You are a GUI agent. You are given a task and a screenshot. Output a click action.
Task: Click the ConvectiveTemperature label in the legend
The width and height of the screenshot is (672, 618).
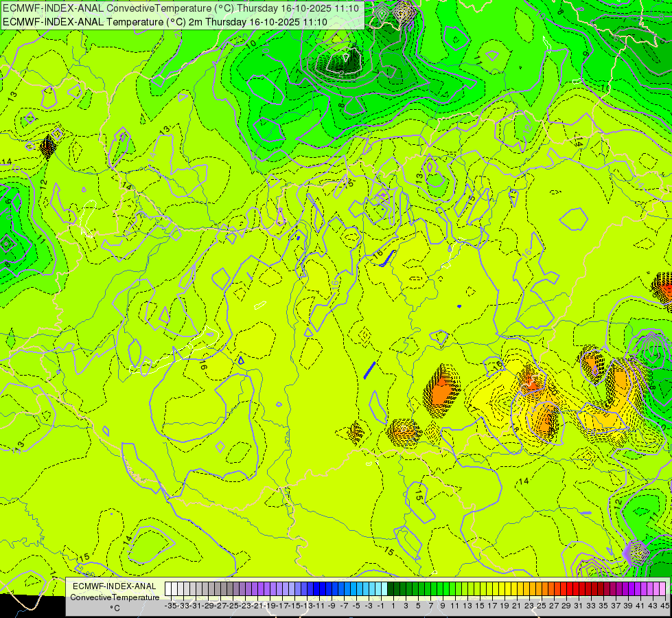(x=115, y=597)
